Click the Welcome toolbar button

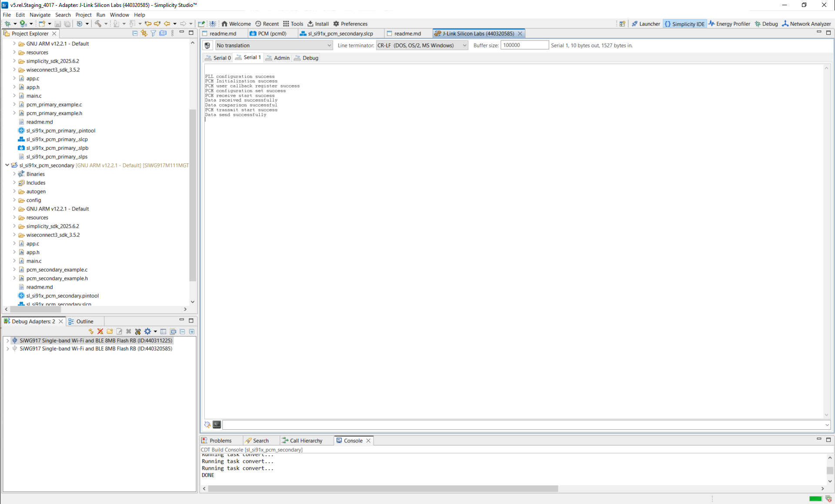[x=236, y=24]
